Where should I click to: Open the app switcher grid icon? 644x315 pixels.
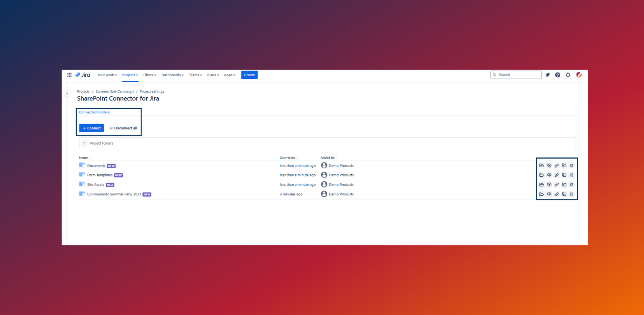click(x=69, y=75)
